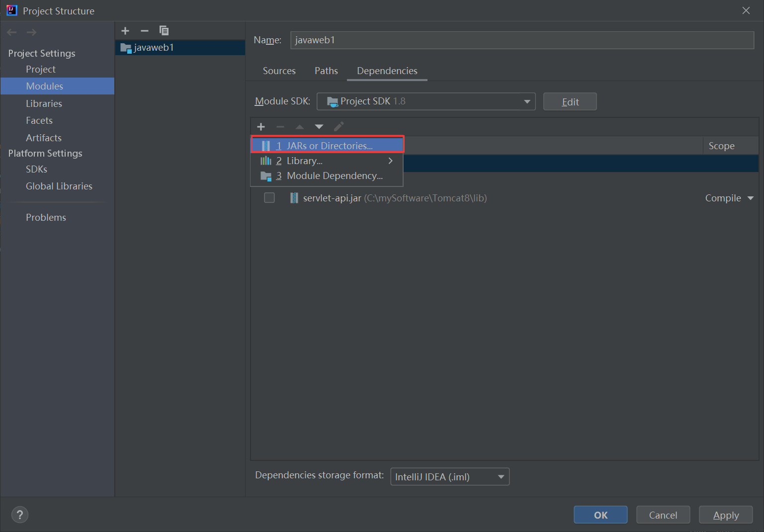
Task: Click the Cancel button
Action: [x=663, y=515]
